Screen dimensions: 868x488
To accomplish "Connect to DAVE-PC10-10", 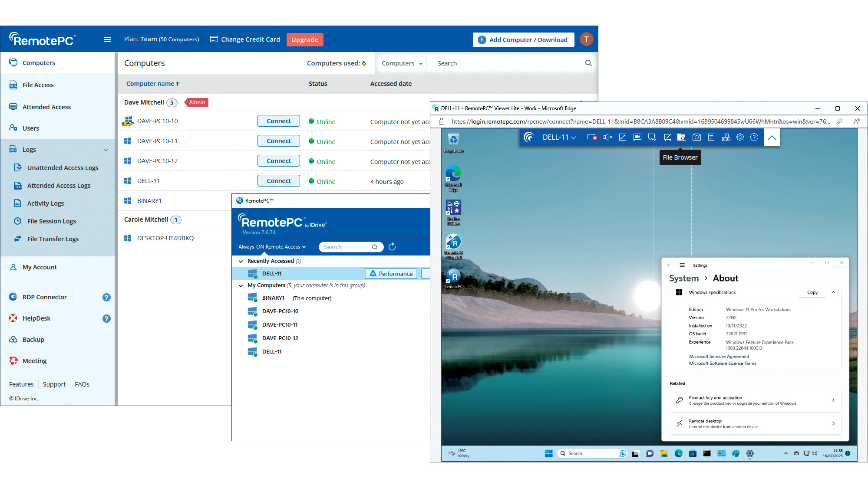I will click(x=279, y=121).
